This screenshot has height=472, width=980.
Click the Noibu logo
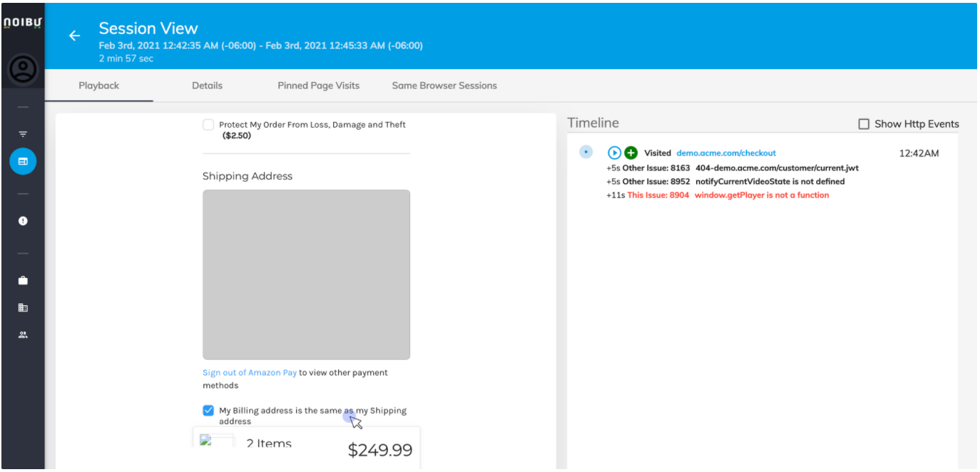(23, 23)
